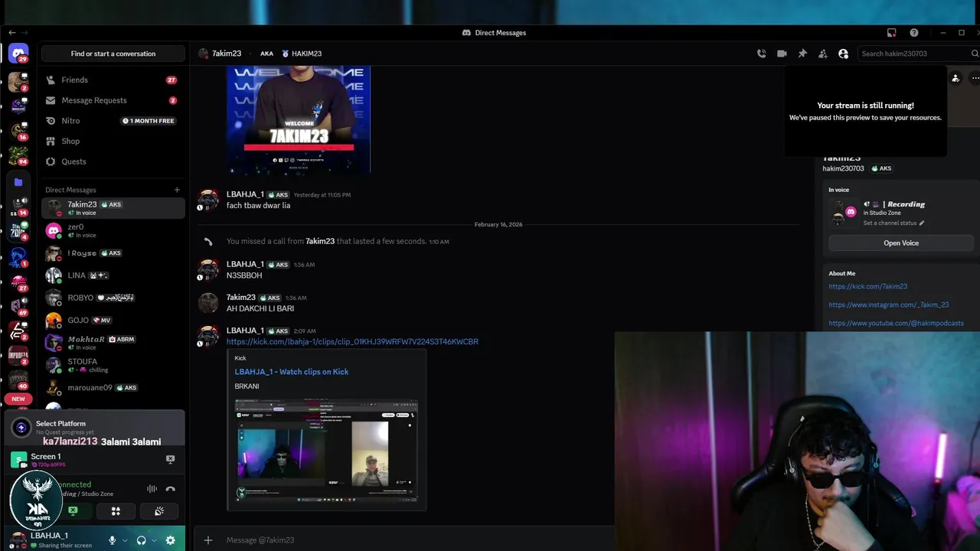Open the Help icon in title bar

click(914, 33)
